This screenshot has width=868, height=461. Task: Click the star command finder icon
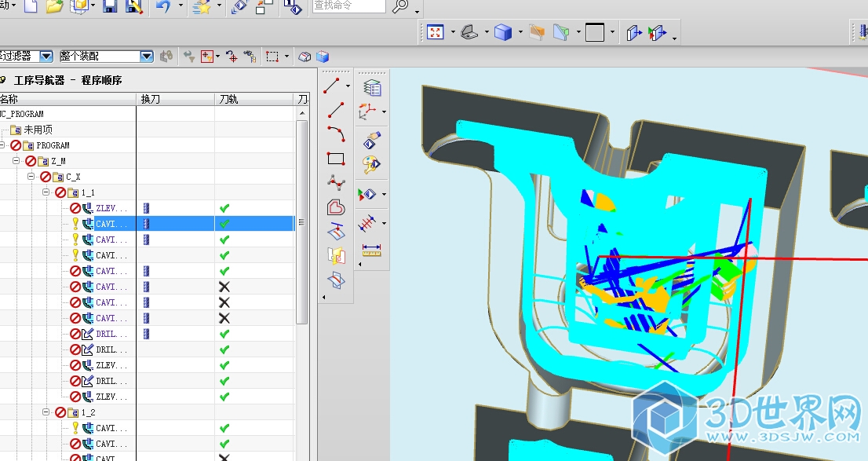coord(201,6)
